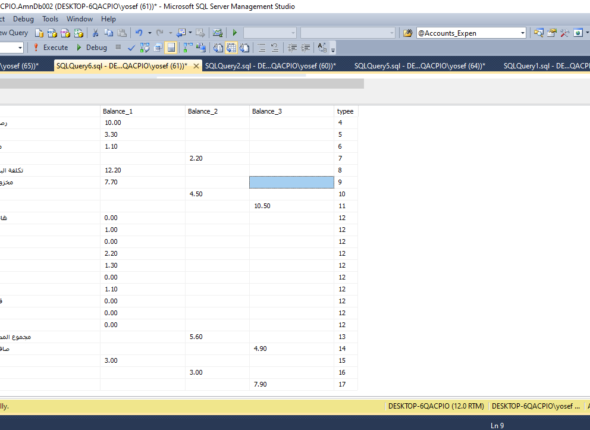Click the green Start arrow in top toolbar
The width and height of the screenshot is (590, 430).
(x=235, y=33)
